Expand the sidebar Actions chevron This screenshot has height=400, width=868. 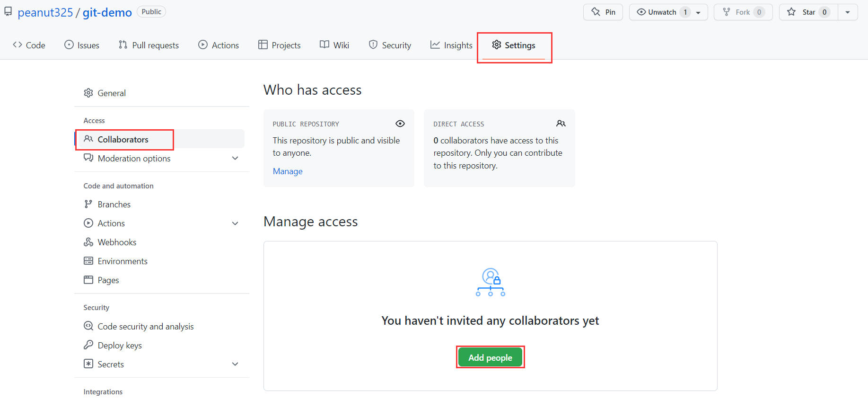[x=235, y=223]
